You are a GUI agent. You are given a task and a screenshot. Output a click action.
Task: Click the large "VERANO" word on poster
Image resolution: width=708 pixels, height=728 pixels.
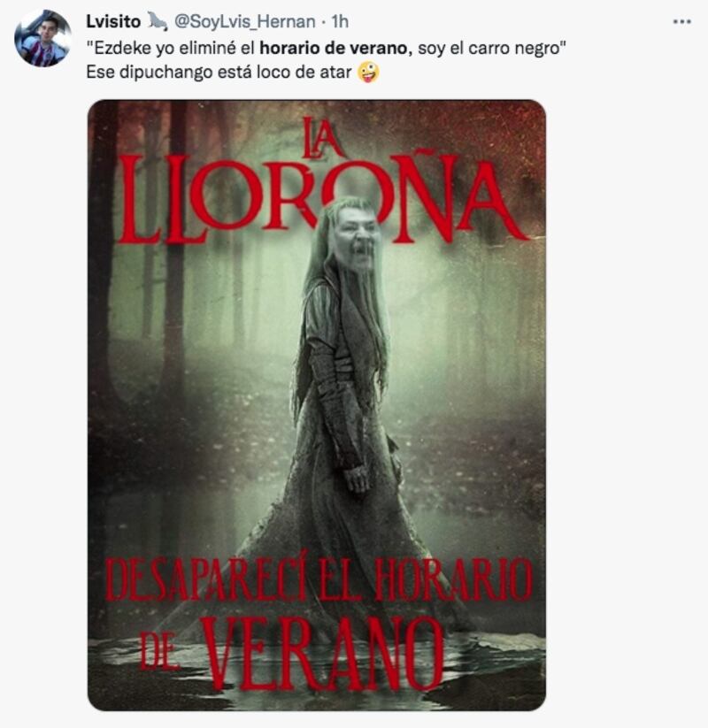pos(321,654)
